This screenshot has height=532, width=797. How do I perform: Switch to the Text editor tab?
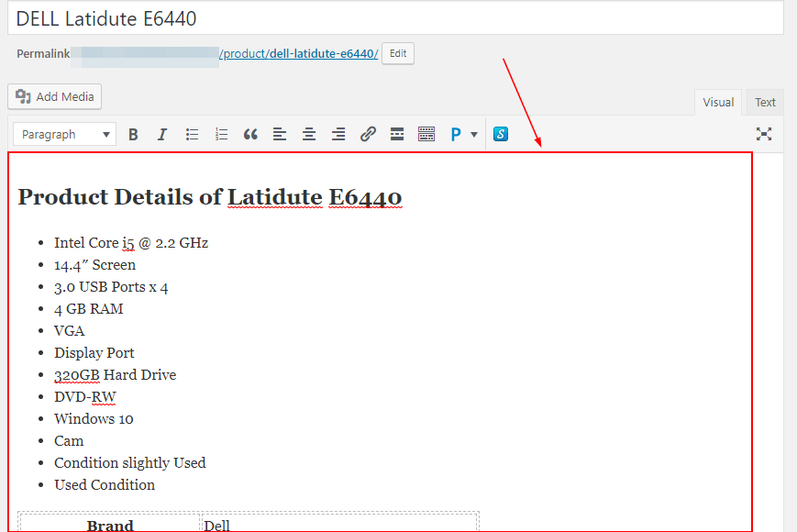point(765,102)
